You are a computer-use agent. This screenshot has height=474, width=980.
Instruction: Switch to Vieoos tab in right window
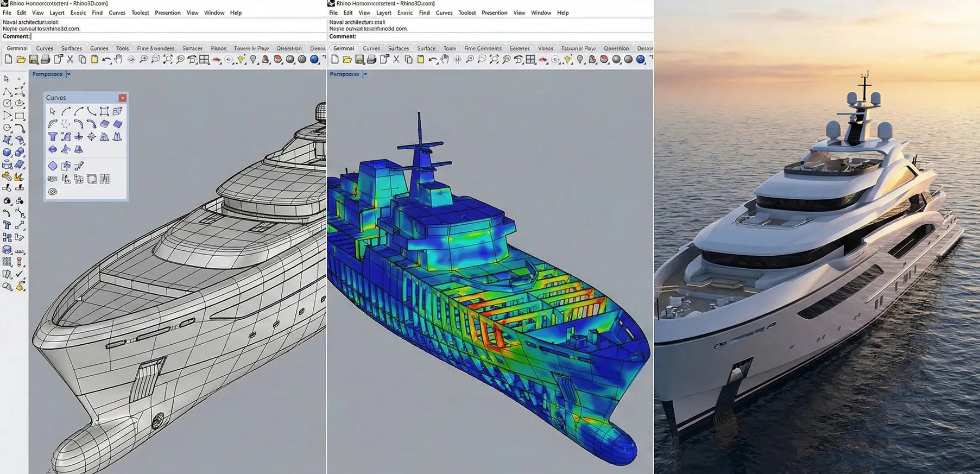pos(546,48)
